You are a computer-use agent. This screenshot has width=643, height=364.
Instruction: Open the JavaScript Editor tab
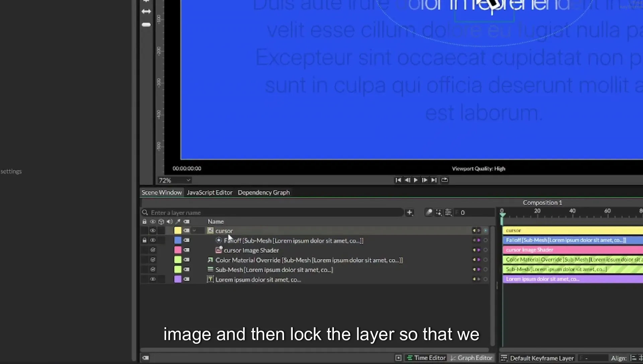point(210,192)
